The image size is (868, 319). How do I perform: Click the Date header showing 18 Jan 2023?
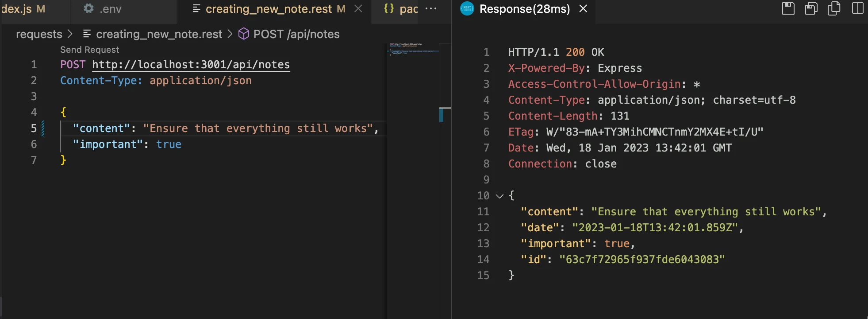coord(620,148)
